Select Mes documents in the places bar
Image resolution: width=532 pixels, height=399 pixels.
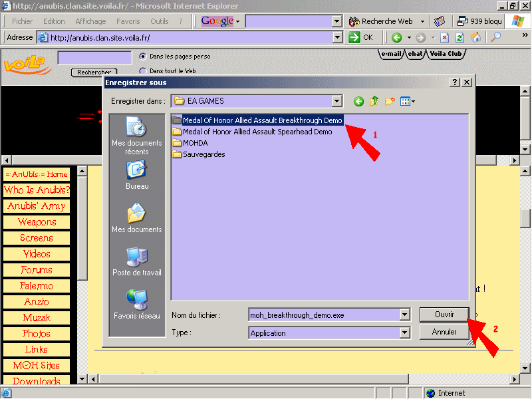(137, 219)
